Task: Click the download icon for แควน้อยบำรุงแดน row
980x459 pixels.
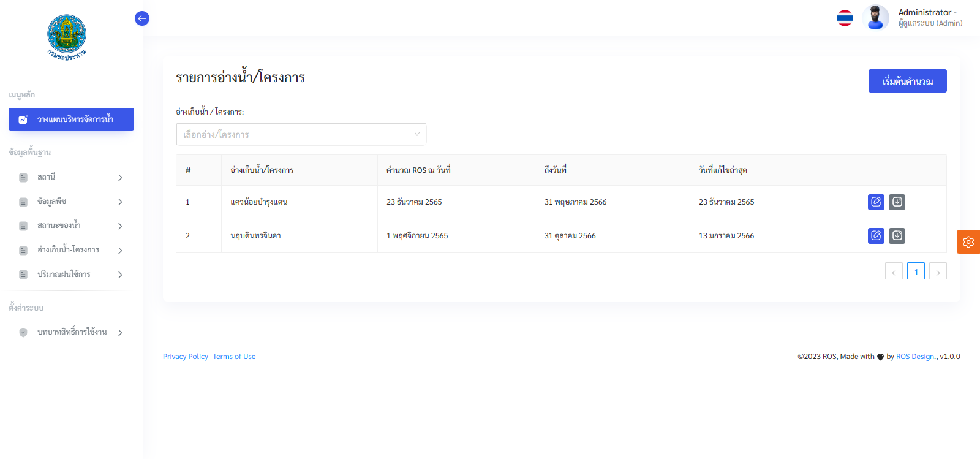Action: coord(897,202)
